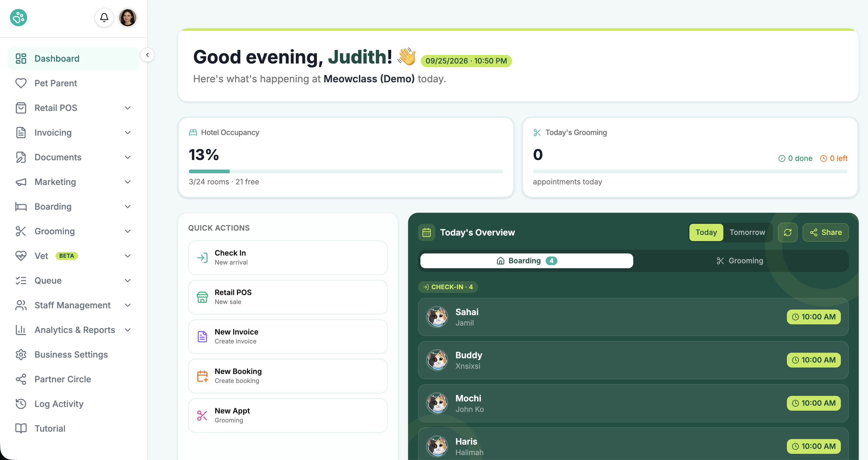Screen dimensions: 868x460
Task: Expand the Invoicing submenu chevron
Action: point(128,133)
